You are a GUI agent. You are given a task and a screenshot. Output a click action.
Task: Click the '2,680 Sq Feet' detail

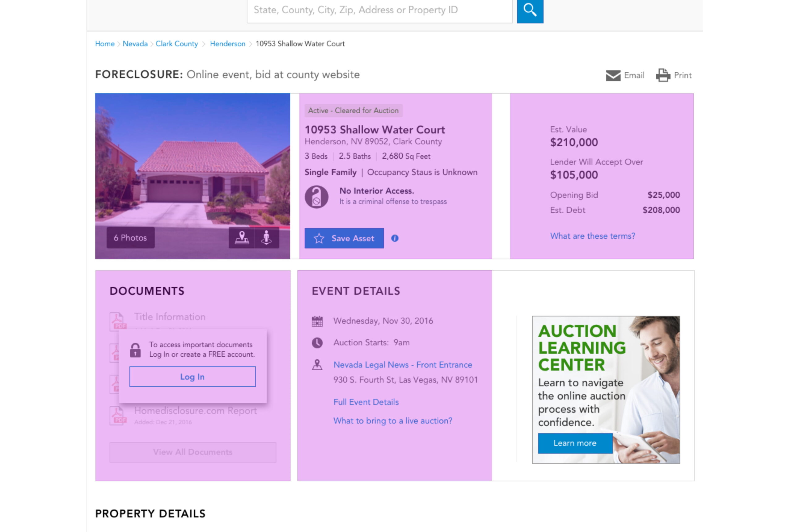pyautogui.click(x=406, y=156)
